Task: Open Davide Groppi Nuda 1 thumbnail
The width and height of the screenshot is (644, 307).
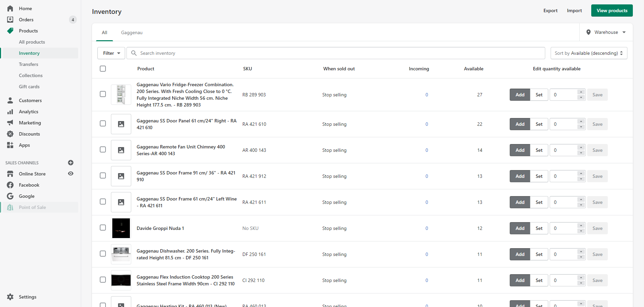Action: (x=121, y=228)
